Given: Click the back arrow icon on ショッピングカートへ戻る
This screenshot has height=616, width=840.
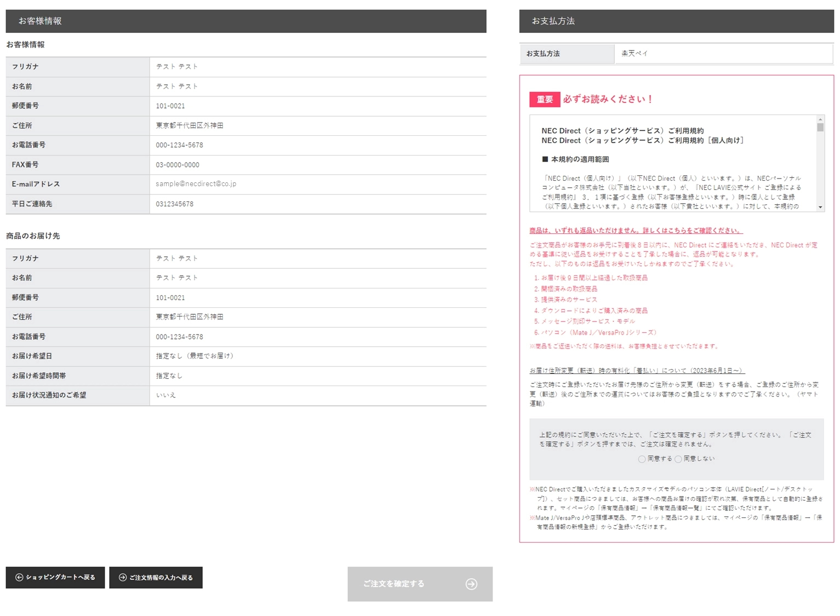Looking at the screenshot, I should (19, 577).
